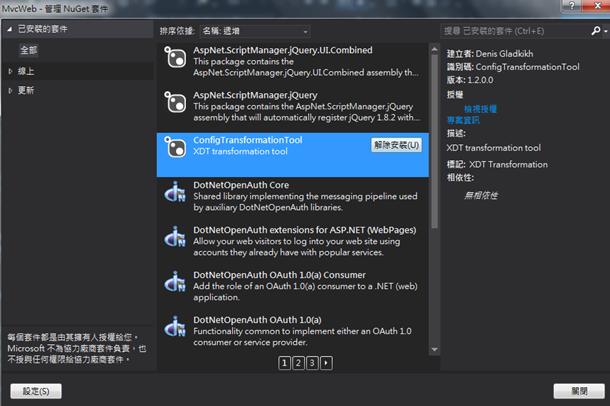Uninstall ConfigTransformationTool with 解除安裝(U) button
Image resolution: width=610 pixels, height=406 pixels.
point(396,145)
